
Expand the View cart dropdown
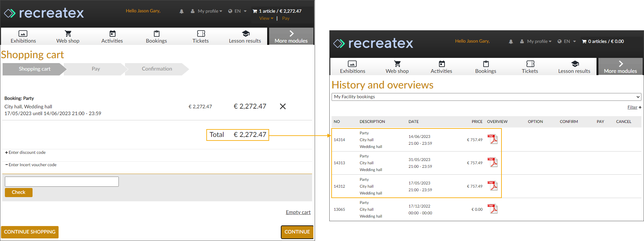pyautogui.click(x=266, y=18)
